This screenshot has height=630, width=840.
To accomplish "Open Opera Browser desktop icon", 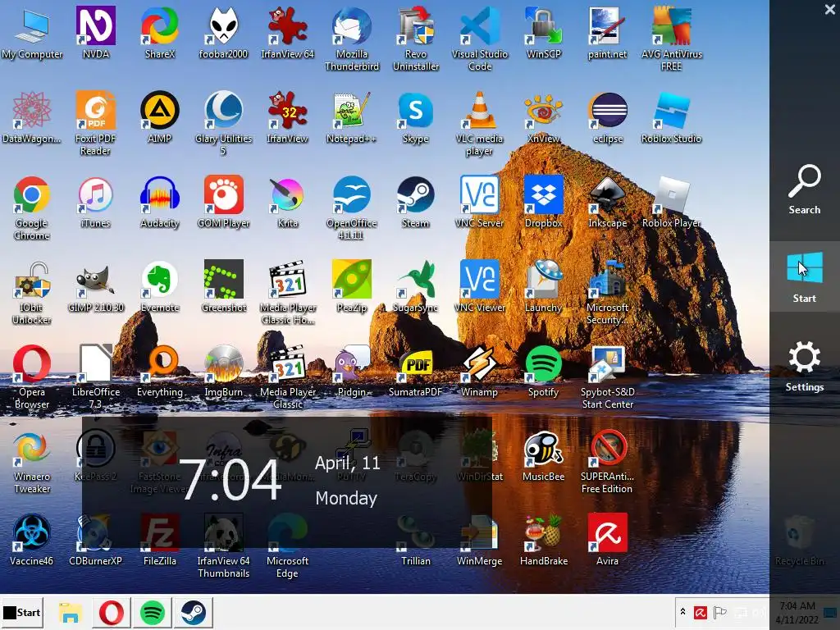I will click(32, 377).
